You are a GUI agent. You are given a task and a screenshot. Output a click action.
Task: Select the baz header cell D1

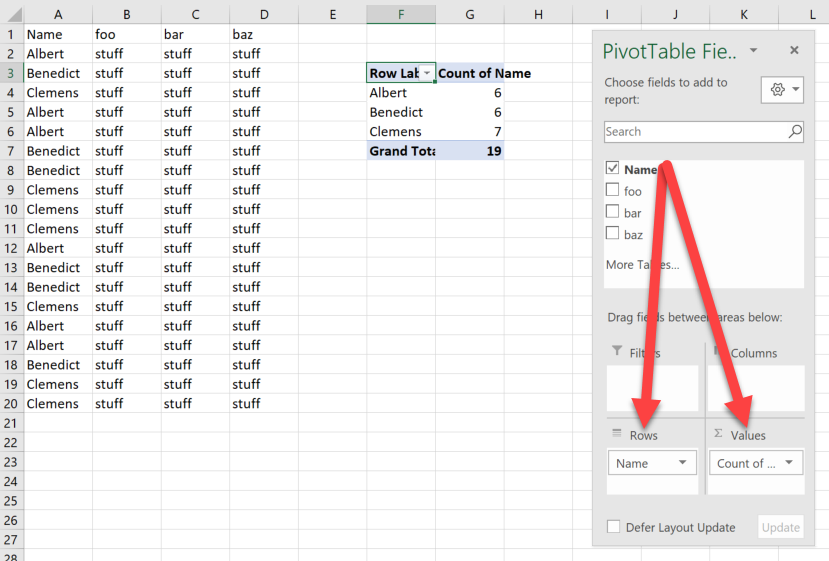(x=264, y=34)
